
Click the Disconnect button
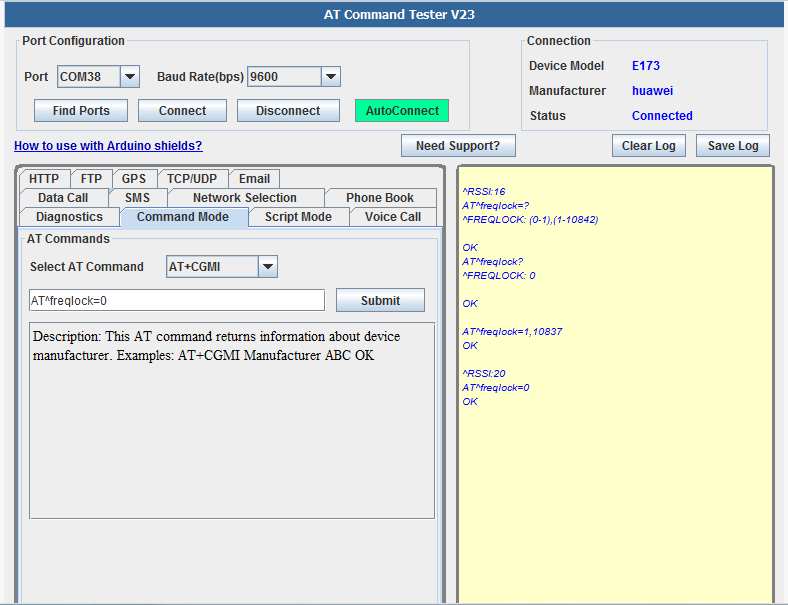coord(288,111)
